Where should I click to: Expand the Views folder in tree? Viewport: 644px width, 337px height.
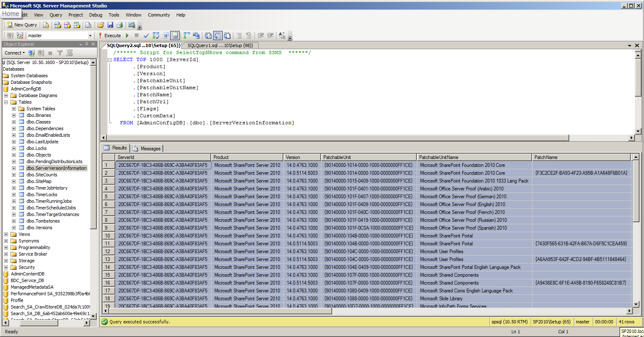pos(6,234)
